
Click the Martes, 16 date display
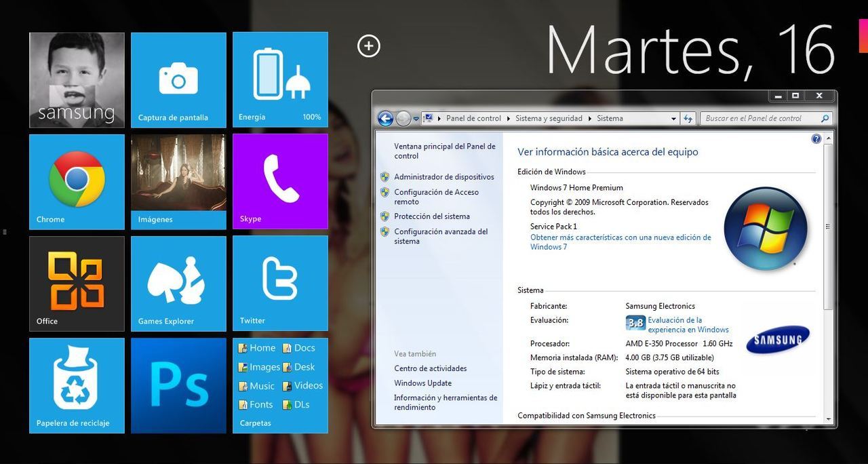pyautogui.click(x=690, y=52)
